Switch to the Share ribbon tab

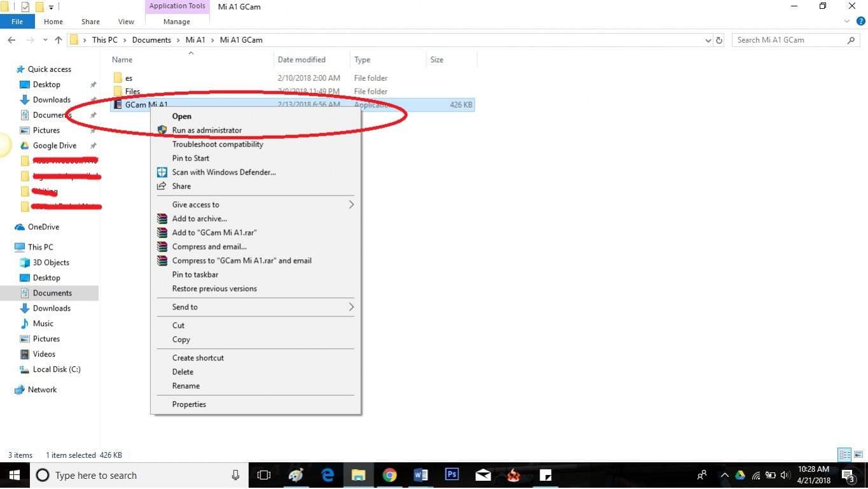click(90, 22)
